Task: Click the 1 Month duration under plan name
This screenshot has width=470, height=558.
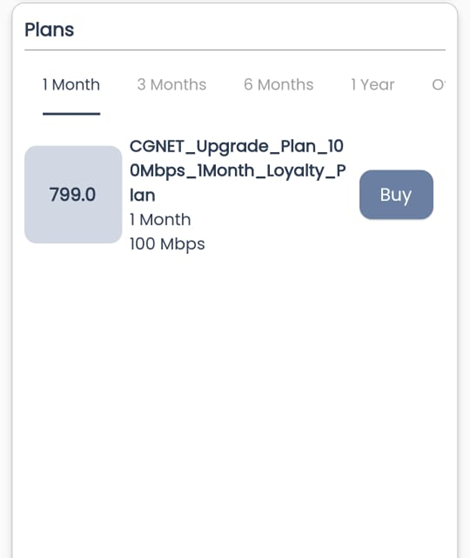Action: point(160,220)
